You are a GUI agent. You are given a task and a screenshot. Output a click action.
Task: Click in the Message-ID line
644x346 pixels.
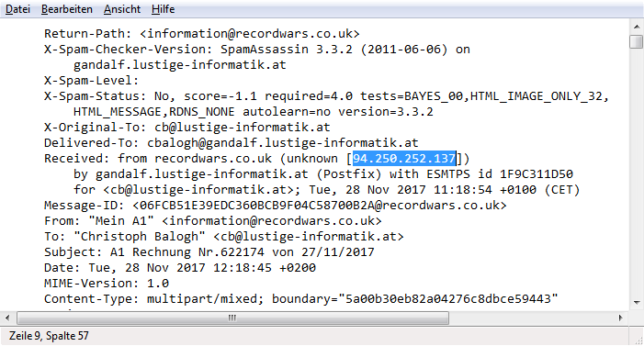coord(276,206)
